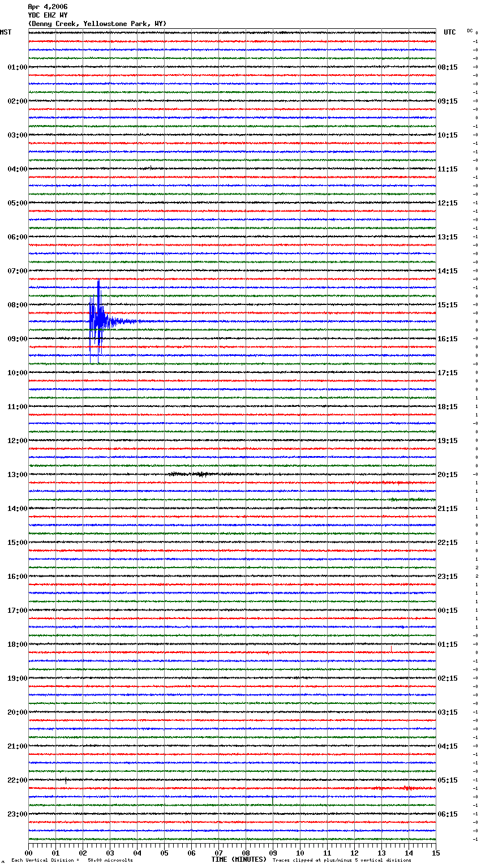Screen dimensions: 481x868
Task: Click the UTC time label '06:15'
Action: click(x=448, y=814)
